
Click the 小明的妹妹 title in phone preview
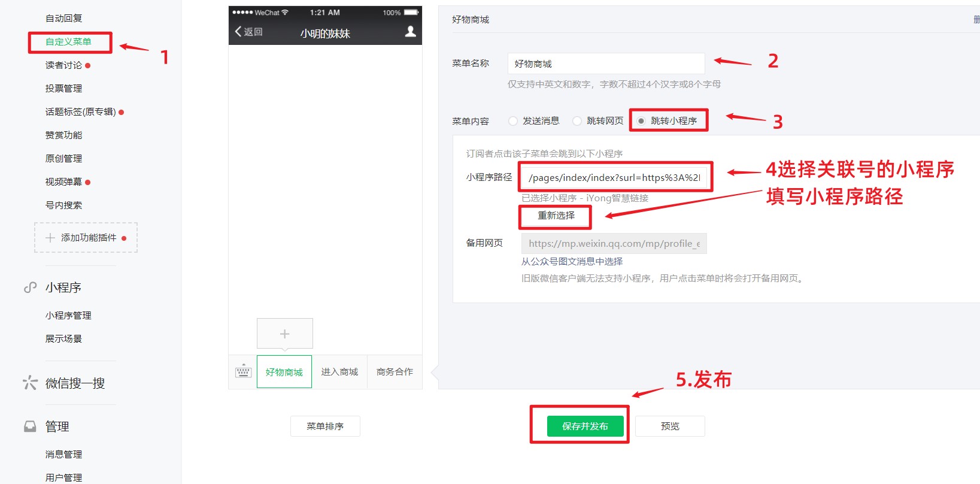click(325, 34)
